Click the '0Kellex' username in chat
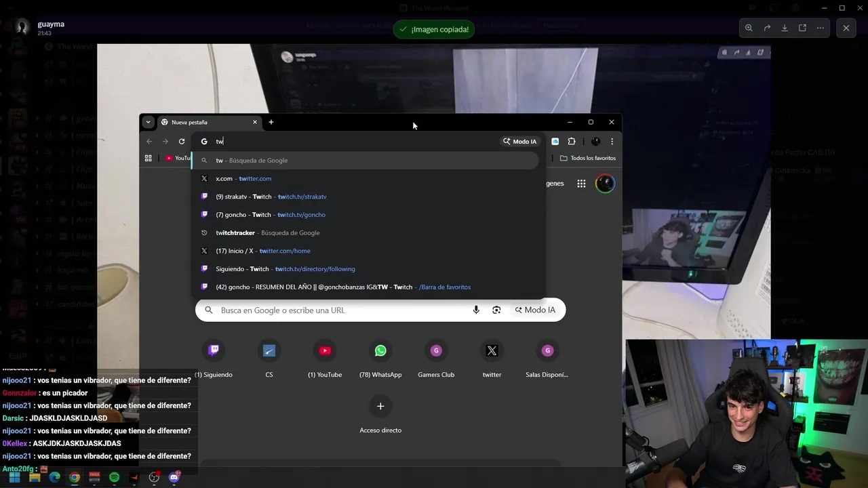Viewport: 868px width, 488px height. click(x=14, y=443)
